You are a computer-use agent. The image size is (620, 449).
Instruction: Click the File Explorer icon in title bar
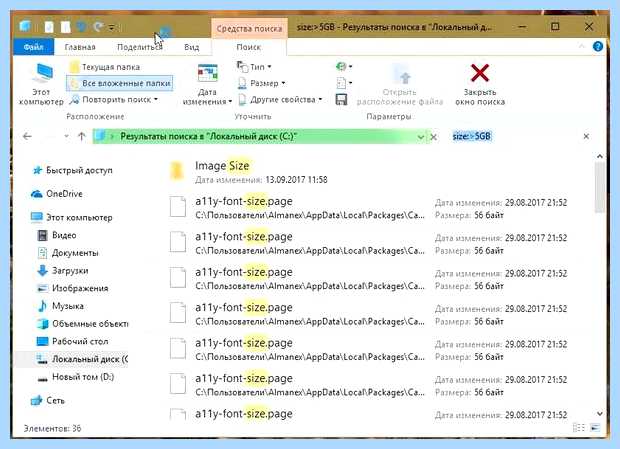pyautogui.click(x=25, y=26)
